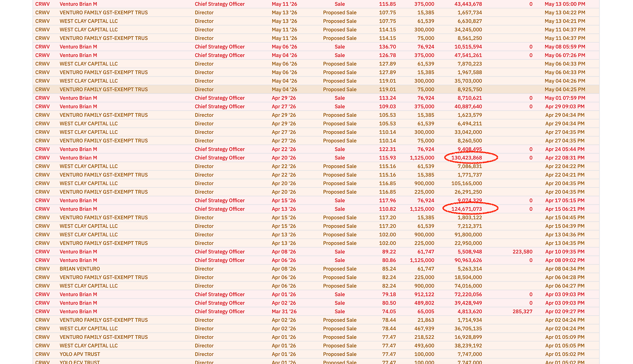Click CRWV ticker in the YOLO APV TRUST row

coord(43,354)
